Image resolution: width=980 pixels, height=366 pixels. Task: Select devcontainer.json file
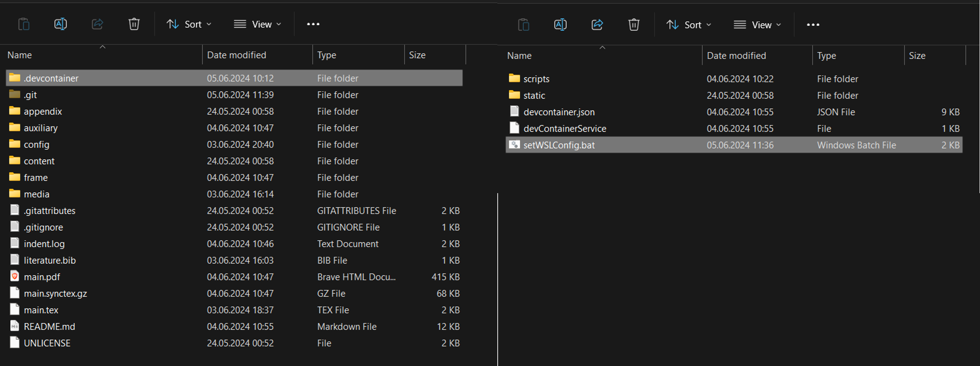point(558,112)
